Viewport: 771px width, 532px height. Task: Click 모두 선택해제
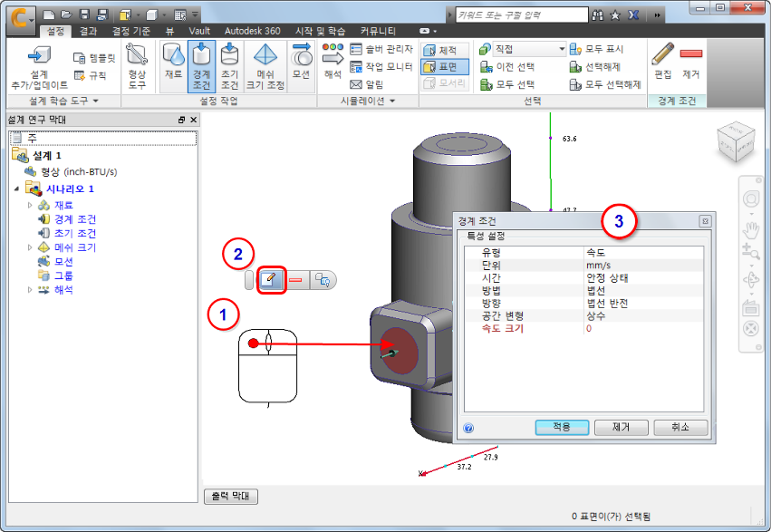[605, 84]
